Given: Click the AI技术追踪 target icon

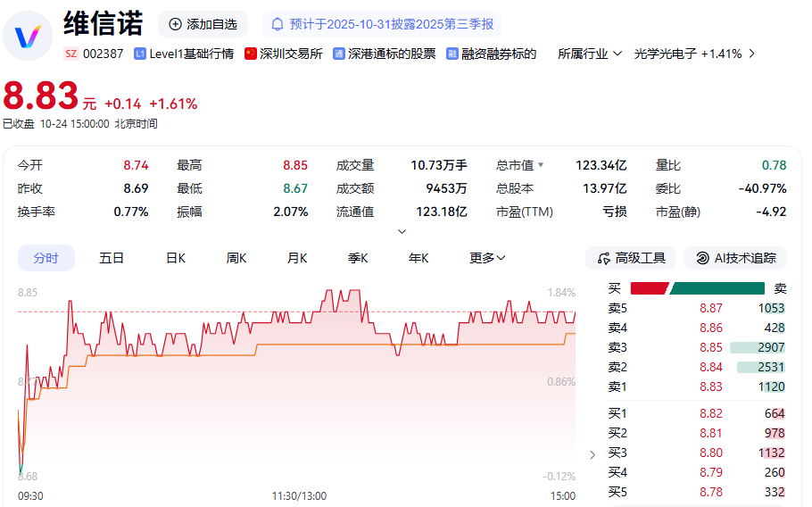Looking at the screenshot, I should [x=702, y=258].
